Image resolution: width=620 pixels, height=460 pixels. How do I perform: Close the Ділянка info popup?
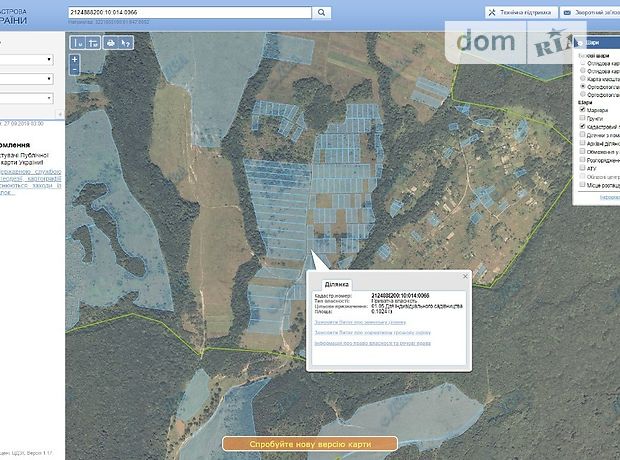click(x=465, y=276)
